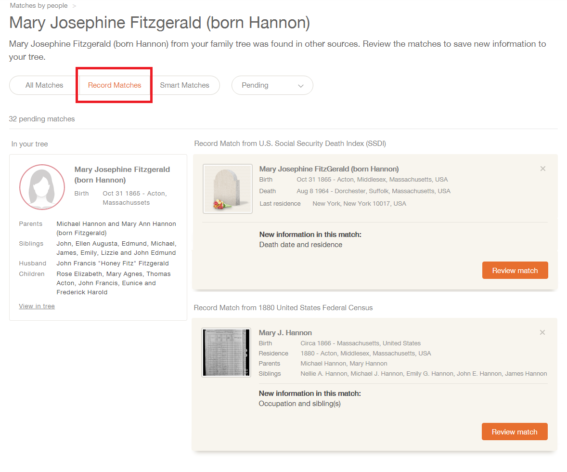Screen dimensions: 567x472
Task: Open Mary Josephine FitzGerald SSDI record name
Action: (329, 169)
